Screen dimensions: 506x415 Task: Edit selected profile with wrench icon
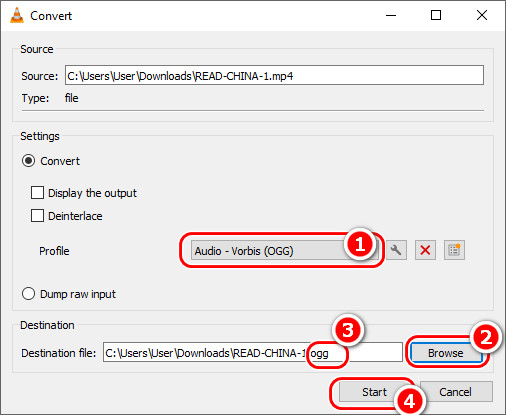pos(396,250)
